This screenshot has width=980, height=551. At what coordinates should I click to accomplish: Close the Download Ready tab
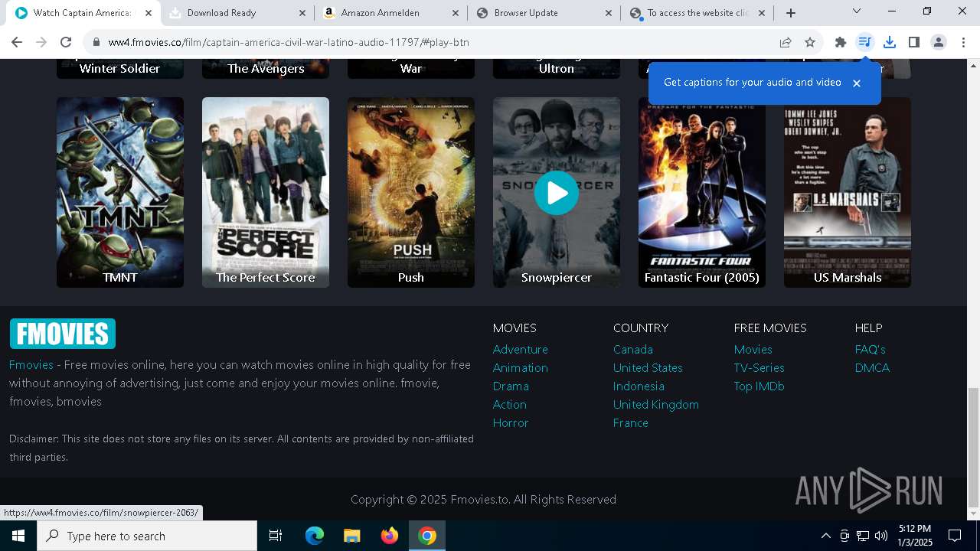tap(302, 13)
